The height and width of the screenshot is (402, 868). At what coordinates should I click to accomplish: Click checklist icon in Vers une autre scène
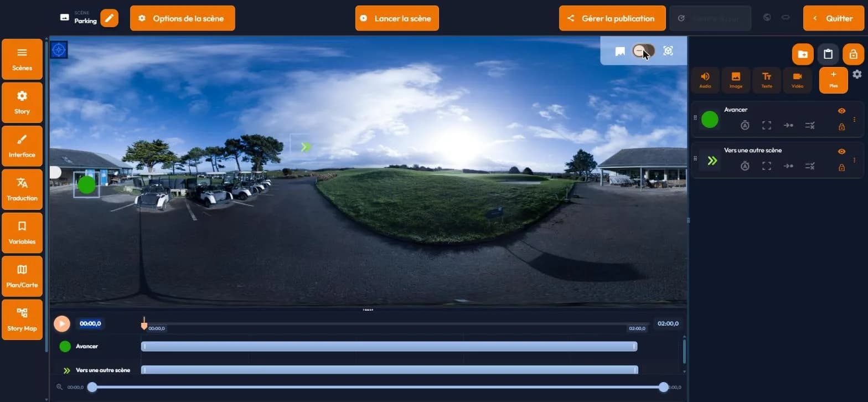pyautogui.click(x=810, y=166)
